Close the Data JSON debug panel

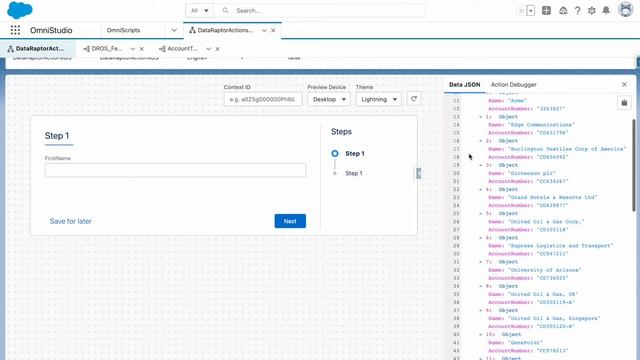click(x=624, y=84)
